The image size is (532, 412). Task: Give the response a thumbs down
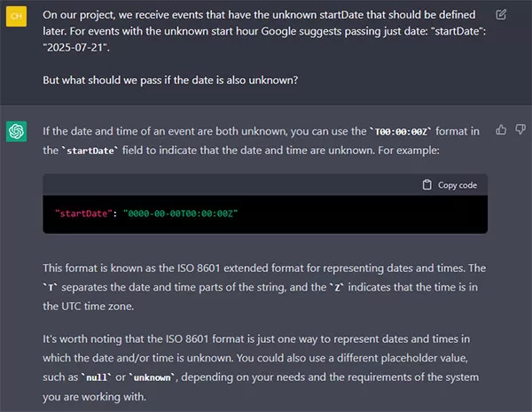520,129
